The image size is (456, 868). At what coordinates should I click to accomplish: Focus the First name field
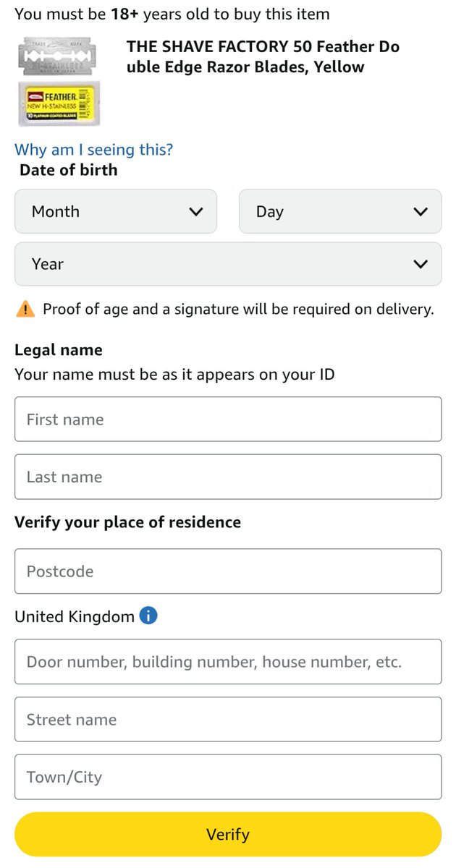coord(228,419)
